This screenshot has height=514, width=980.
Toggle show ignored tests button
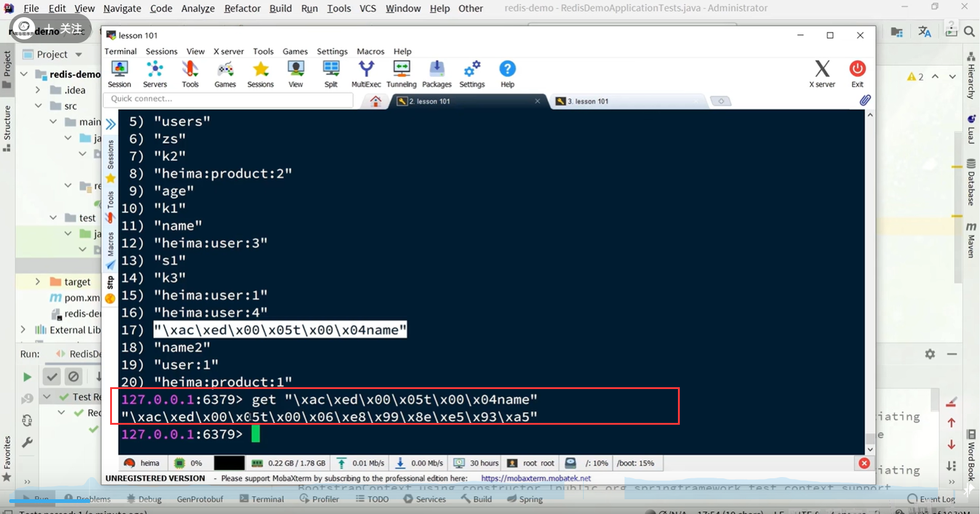(73, 377)
